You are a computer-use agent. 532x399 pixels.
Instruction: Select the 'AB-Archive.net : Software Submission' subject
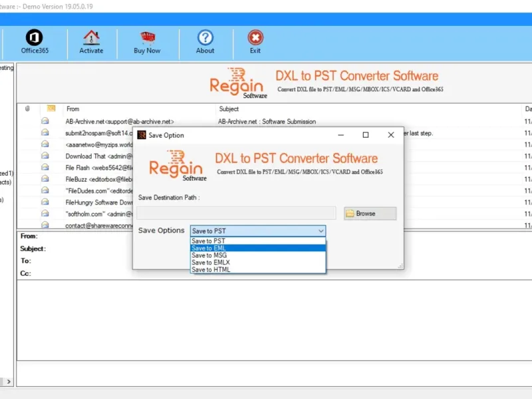267,122
